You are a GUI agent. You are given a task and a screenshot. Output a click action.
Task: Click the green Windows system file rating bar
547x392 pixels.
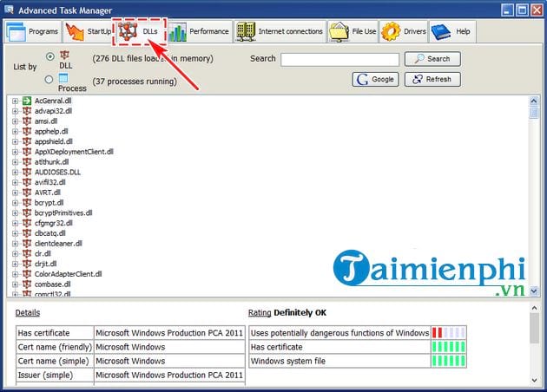click(x=449, y=361)
